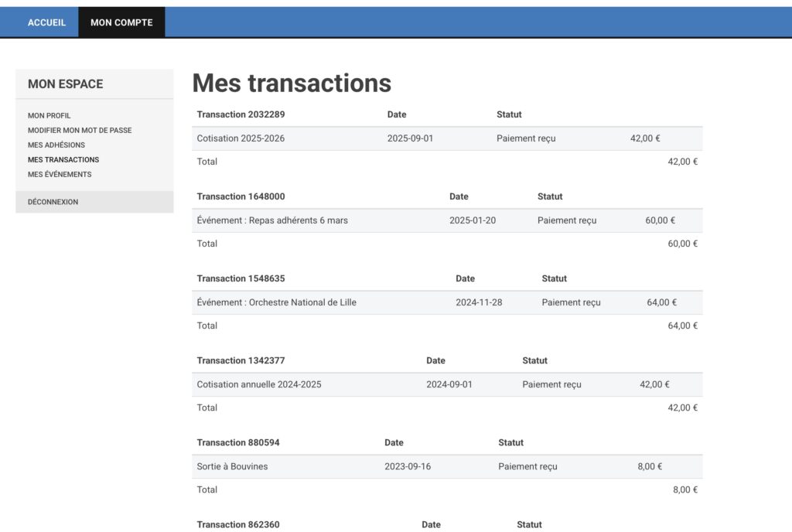Click the Transaction 1342377 header
The image size is (792, 532).
tap(241, 360)
